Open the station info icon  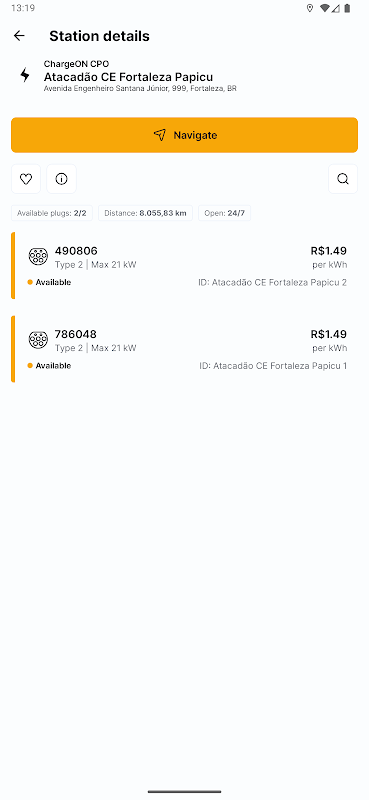coord(61,179)
